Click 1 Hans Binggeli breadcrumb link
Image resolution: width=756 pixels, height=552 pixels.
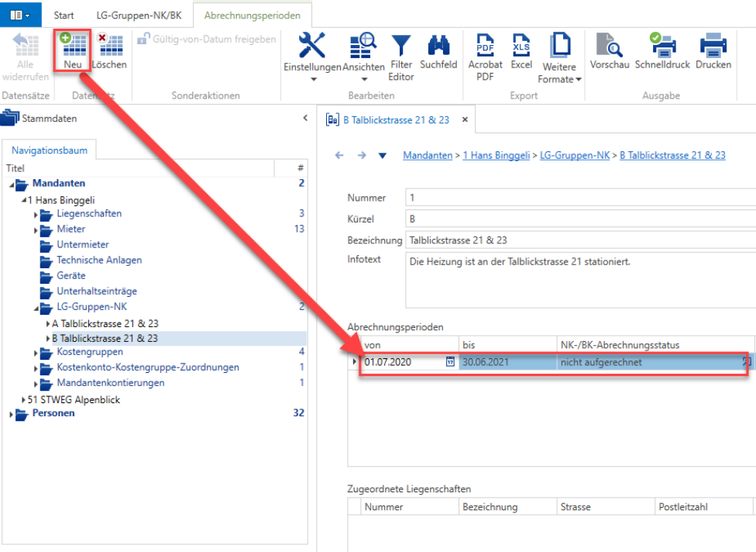pos(496,155)
